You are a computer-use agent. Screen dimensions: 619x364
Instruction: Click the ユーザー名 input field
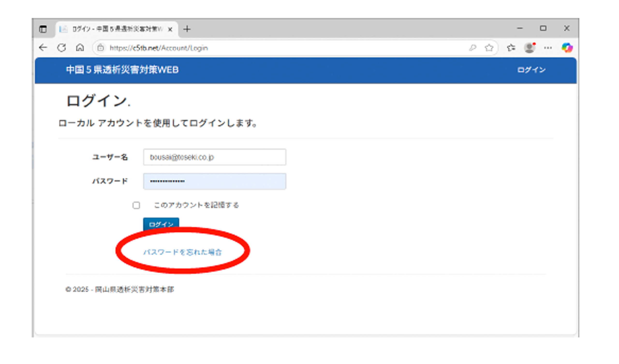pos(214,157)
